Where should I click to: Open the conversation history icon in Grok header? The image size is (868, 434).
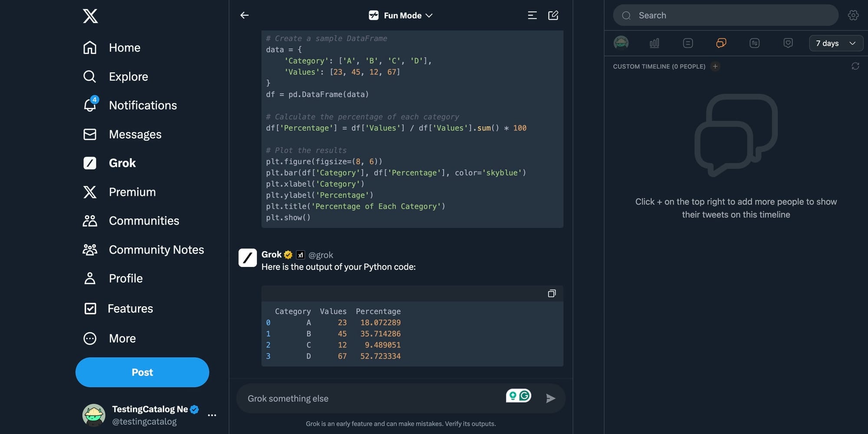click(532, 15)
